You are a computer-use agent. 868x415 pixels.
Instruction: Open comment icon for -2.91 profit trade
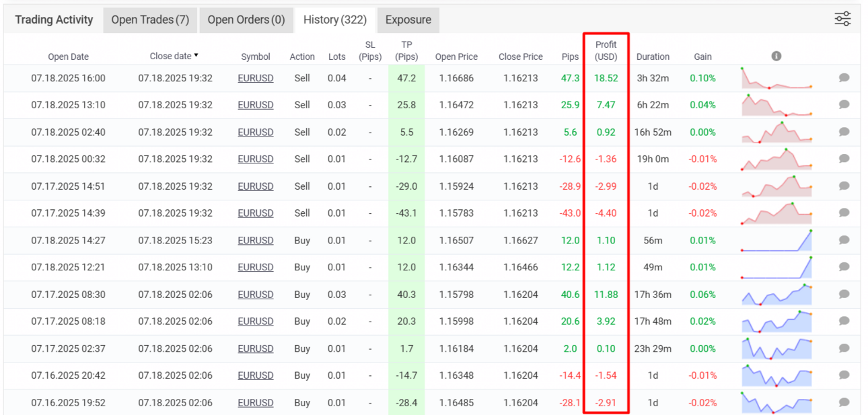(844, 402)
